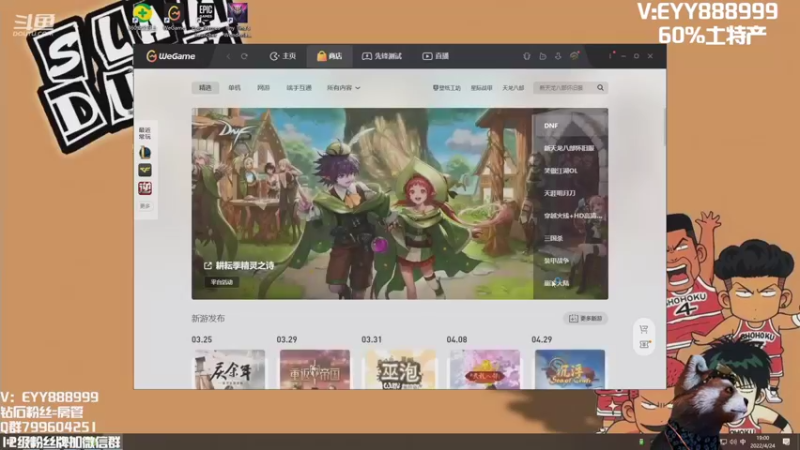
Task: Select 穿越火线+HD高清 in banner list
Action: point(572,215)
